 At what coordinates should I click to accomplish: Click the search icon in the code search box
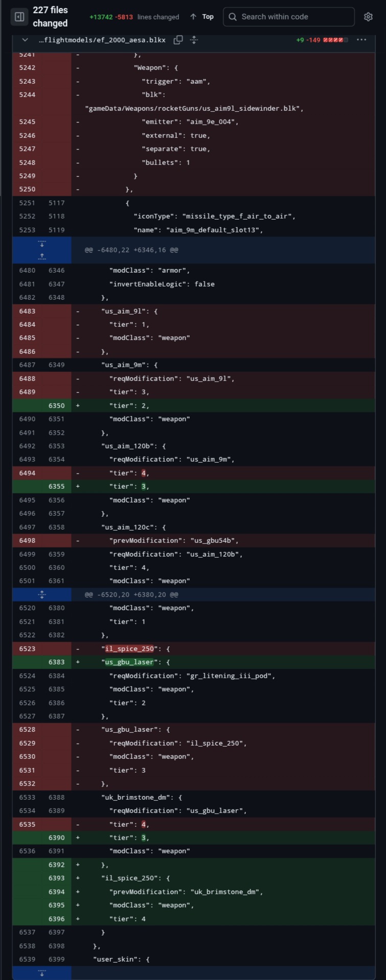click(x=233, y=17)
